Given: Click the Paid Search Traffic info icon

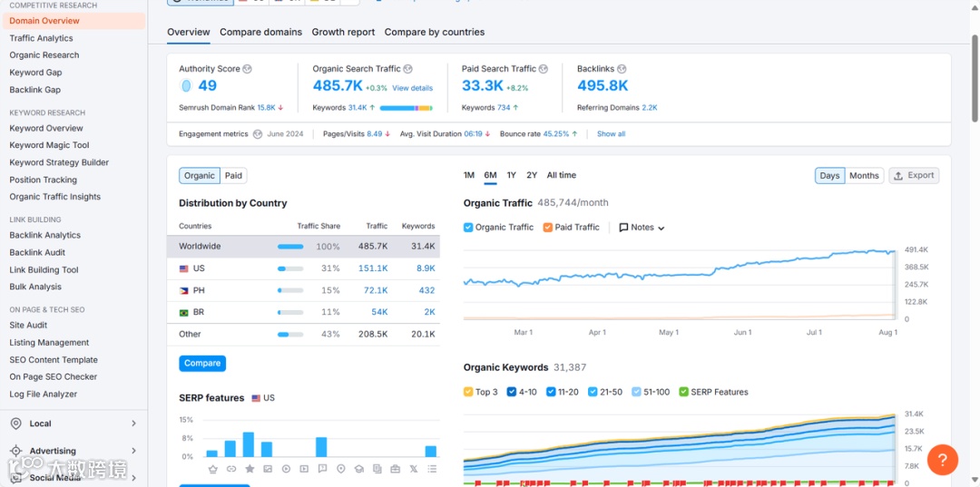Looking at the screenshot, I should pyautogui.click(x=544, y=69).
